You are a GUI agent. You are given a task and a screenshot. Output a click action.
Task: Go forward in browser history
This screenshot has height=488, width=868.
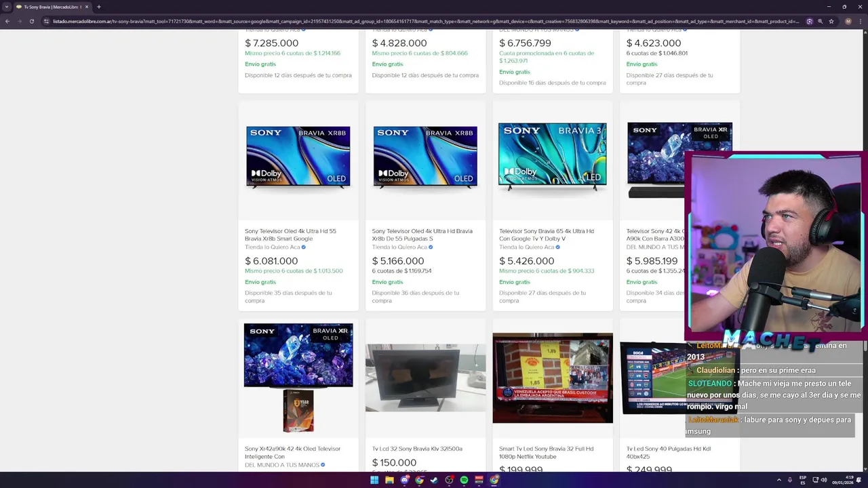[x=19, y=21]
